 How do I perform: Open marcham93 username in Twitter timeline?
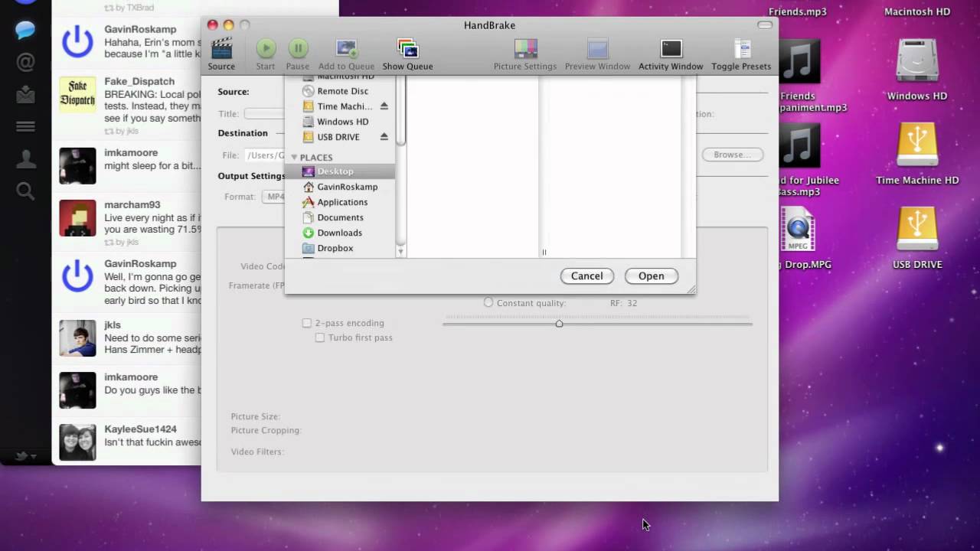(x=132, y=205)
